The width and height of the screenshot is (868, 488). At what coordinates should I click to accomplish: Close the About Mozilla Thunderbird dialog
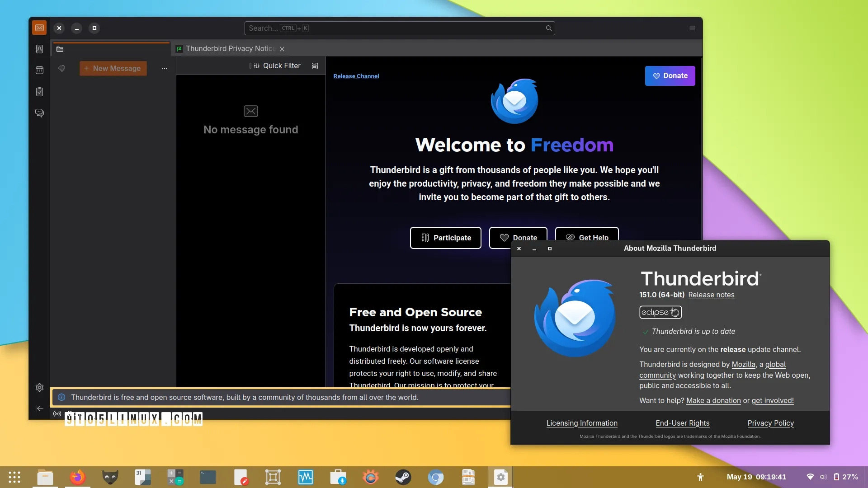pos(519,249)
